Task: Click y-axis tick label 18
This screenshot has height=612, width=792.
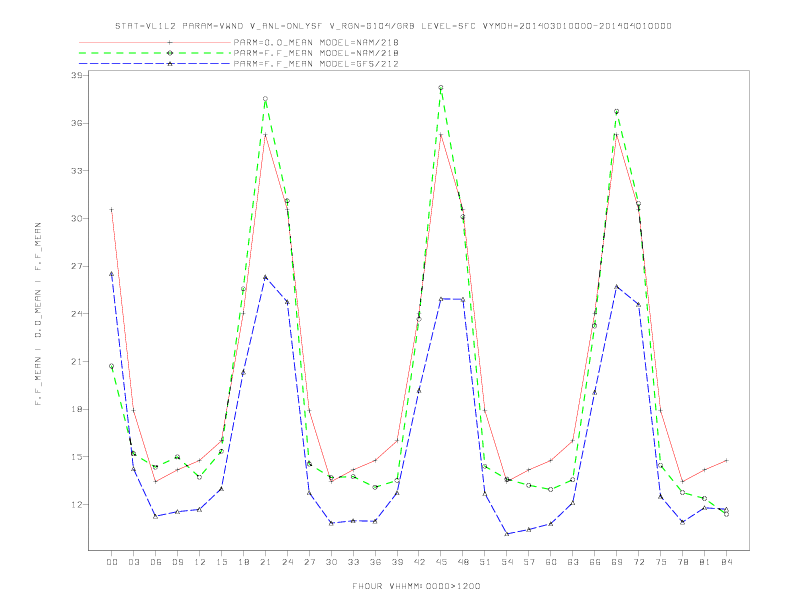Action: tap(76, 409)
